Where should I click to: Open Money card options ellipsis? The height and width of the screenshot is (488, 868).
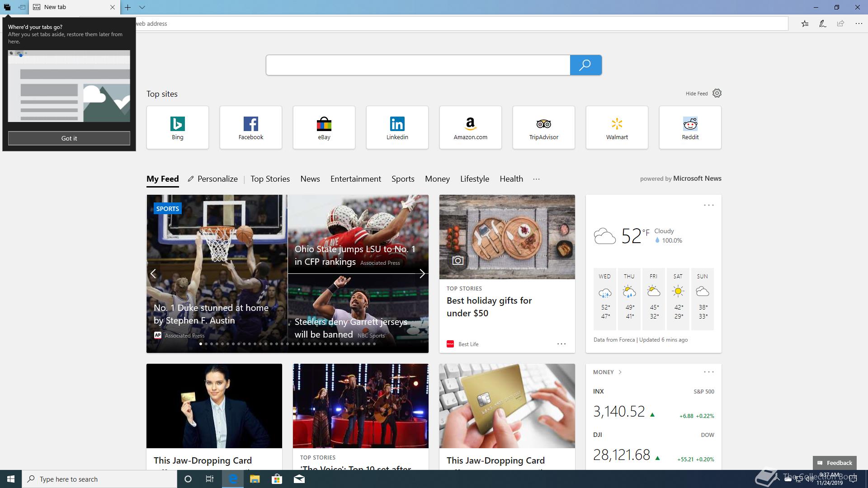pos(708,372)
